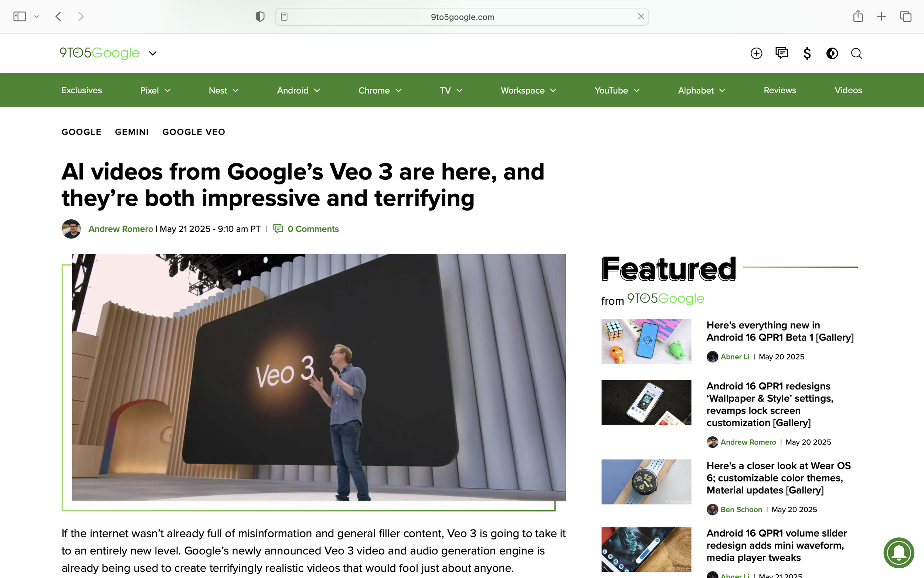Viewport: 924px width, 578px height.
Task: Click the Wear OS 6 watch thumbnail
Action: click(x=646, y=481)
